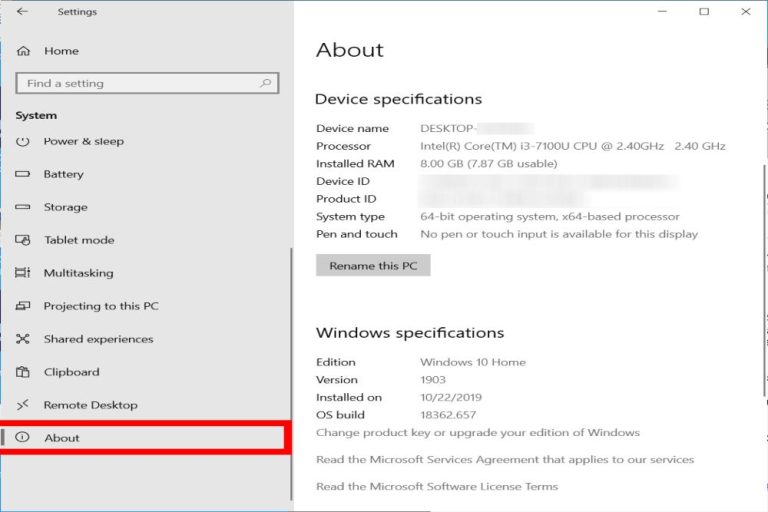Click the Home icon in sidebar
The height and width of the screenshot is (512, 768).
[24, 51]
